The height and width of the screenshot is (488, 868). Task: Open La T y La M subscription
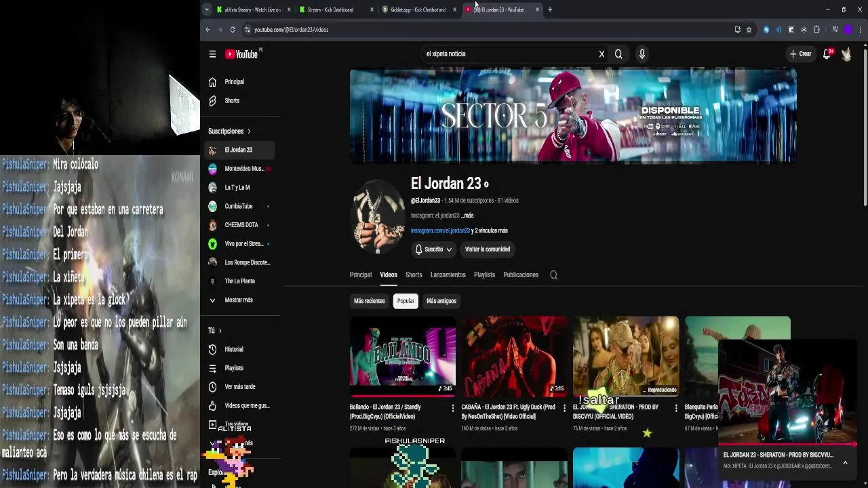(x=239, y=188)
